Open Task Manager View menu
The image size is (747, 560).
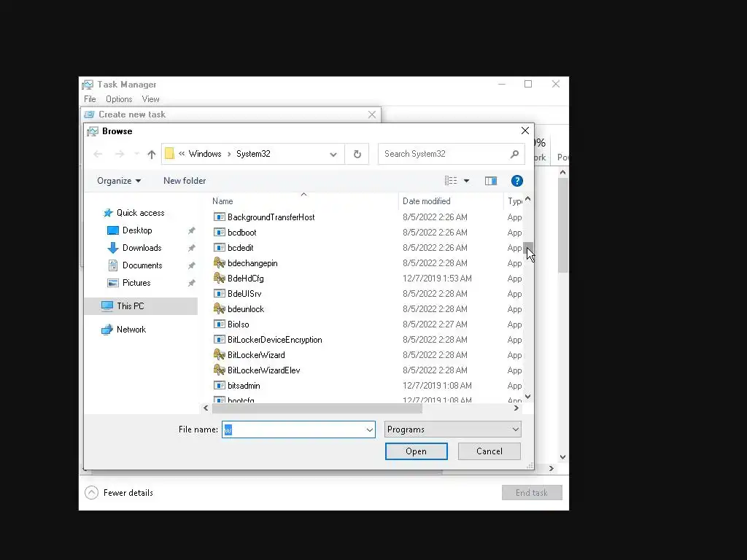click(150, 99)
